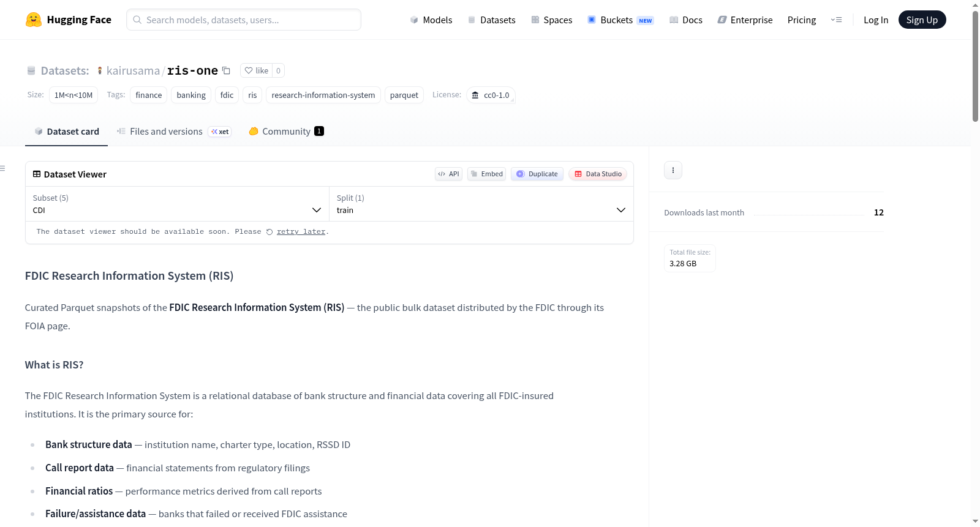980x527 pixels.
Task: Click the retry later link
Action: [301, 232]
